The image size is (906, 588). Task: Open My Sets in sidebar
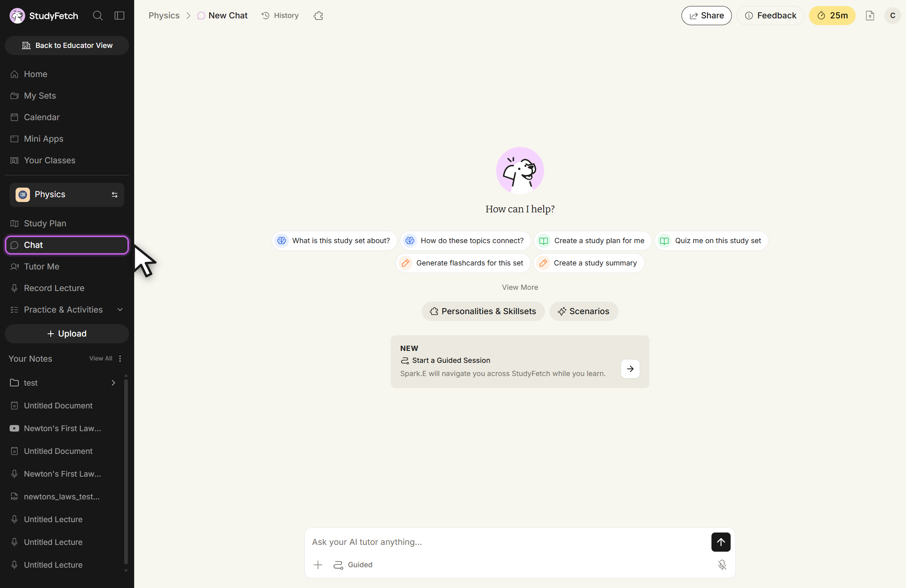[x=67, y=96]
